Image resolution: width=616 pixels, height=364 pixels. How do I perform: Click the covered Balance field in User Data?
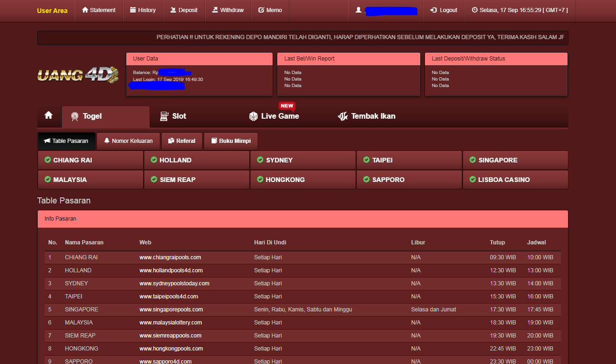tap(175, 72)
